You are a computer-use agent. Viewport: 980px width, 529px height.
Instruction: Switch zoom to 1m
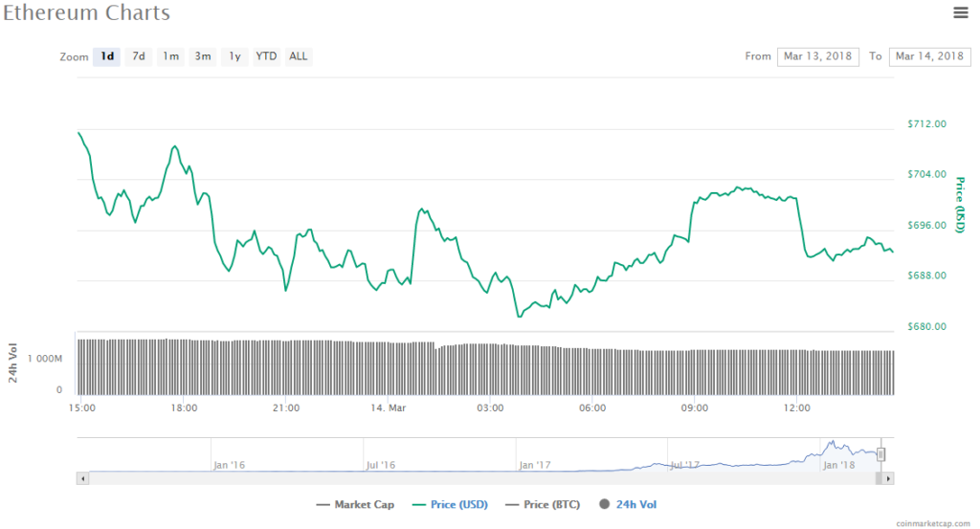pos(170,56)
